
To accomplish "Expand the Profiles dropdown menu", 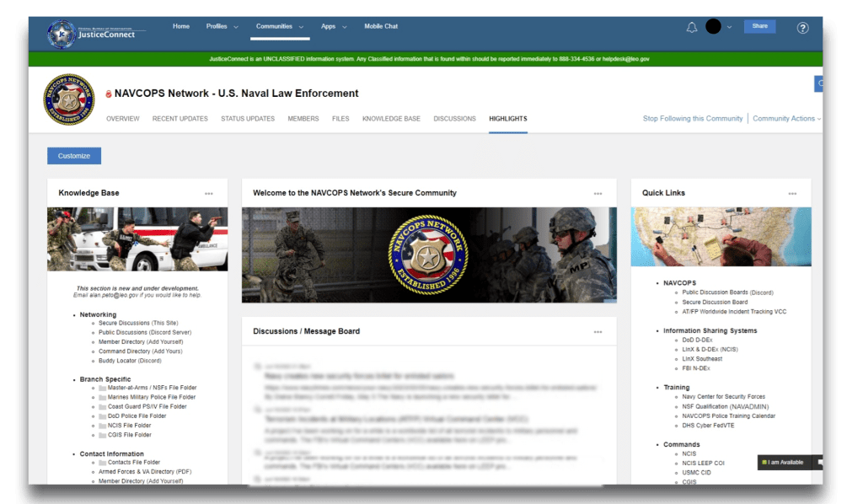I will [222, 27].
